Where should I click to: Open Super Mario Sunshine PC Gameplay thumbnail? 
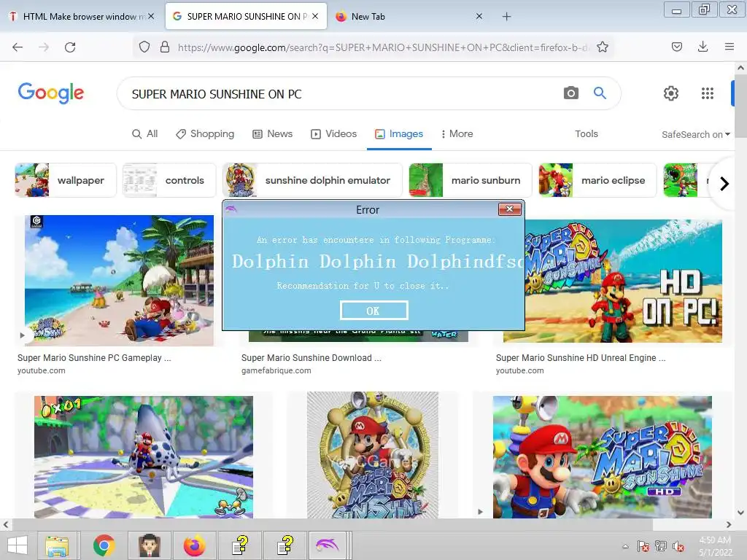click(119, 281)
